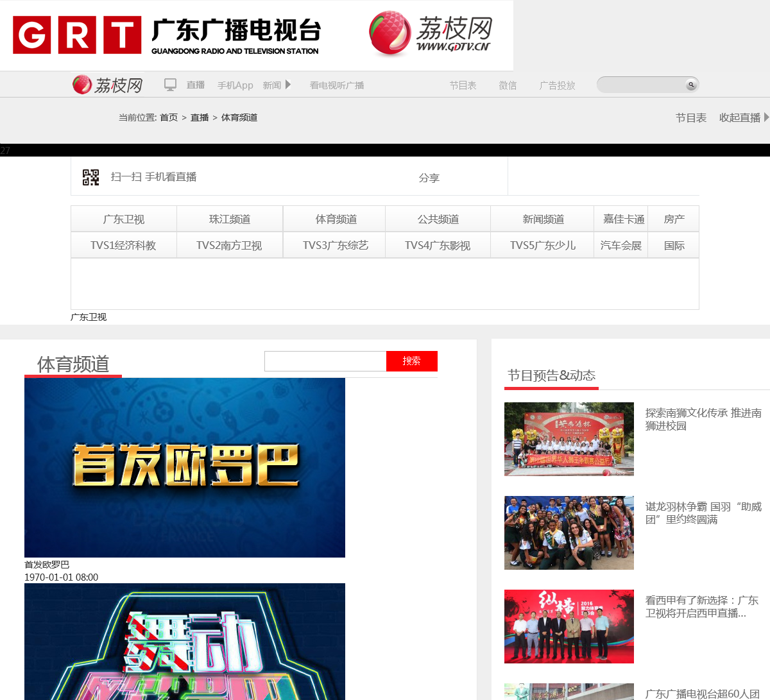
Task: Select the 国际 channel tab
Action: pyautogui.click(x=674, y=245)
